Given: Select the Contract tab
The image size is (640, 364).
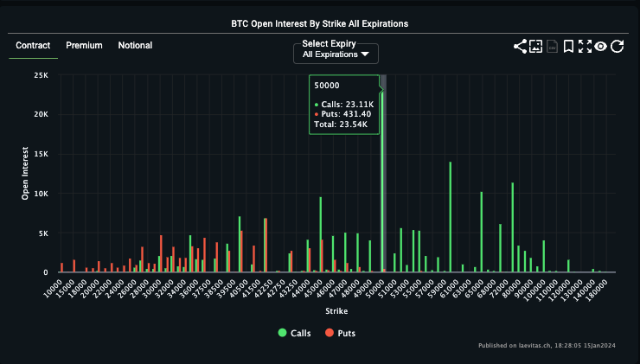Looking at the screenshot, I should coord(33,46).
